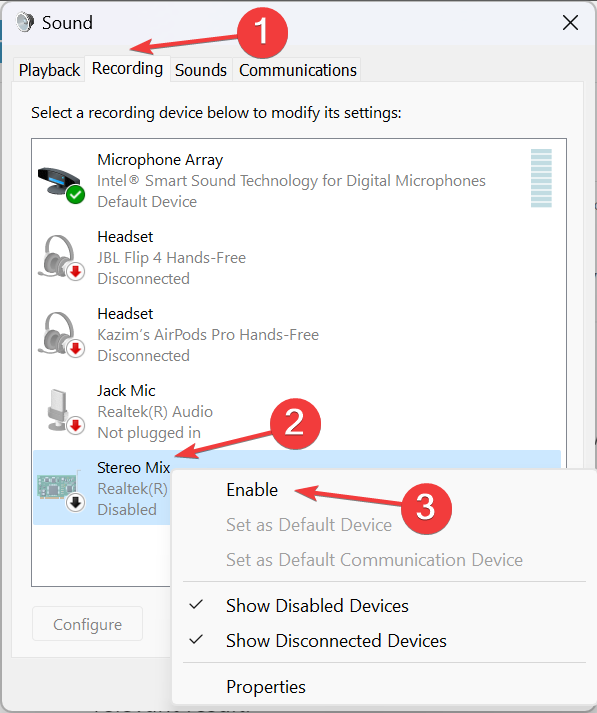Click the green default checkmark badge
The height and width of the screenshot is (713, 597).
pyautogui.click(x=75, y=195)
